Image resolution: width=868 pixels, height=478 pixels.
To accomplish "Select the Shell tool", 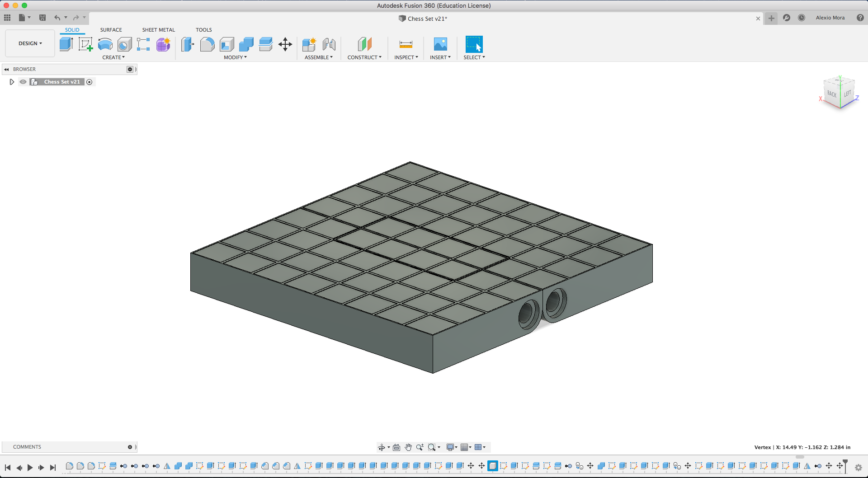I will coord(226,44).
